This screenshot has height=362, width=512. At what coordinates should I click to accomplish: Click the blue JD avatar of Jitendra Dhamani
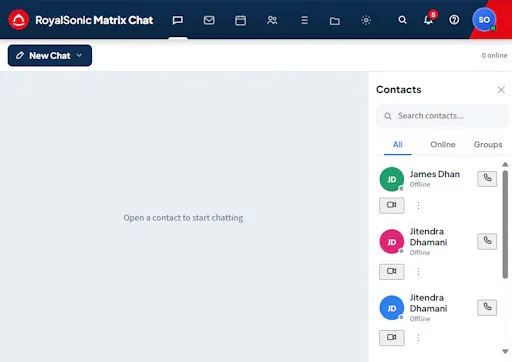point(392,308)
